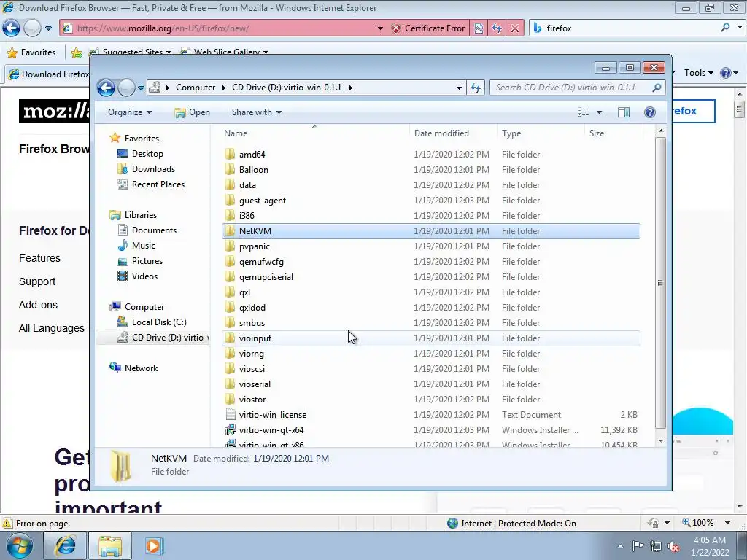Image resolution: width=747 pixels, height=560 pixels.
Task: Open the Add-ons link on the Mozilla page
Action: pos(38,305)
